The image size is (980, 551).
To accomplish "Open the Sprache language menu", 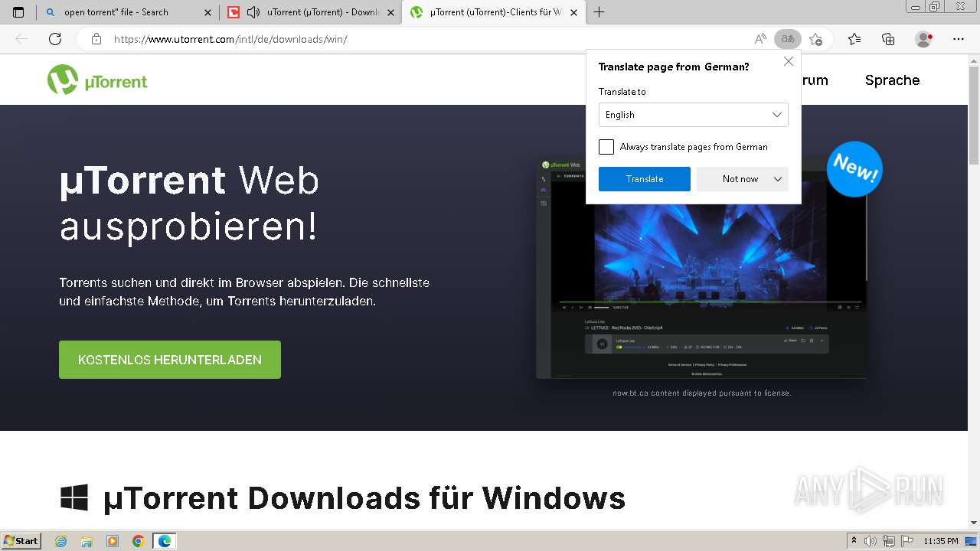I will pos(892,80).
